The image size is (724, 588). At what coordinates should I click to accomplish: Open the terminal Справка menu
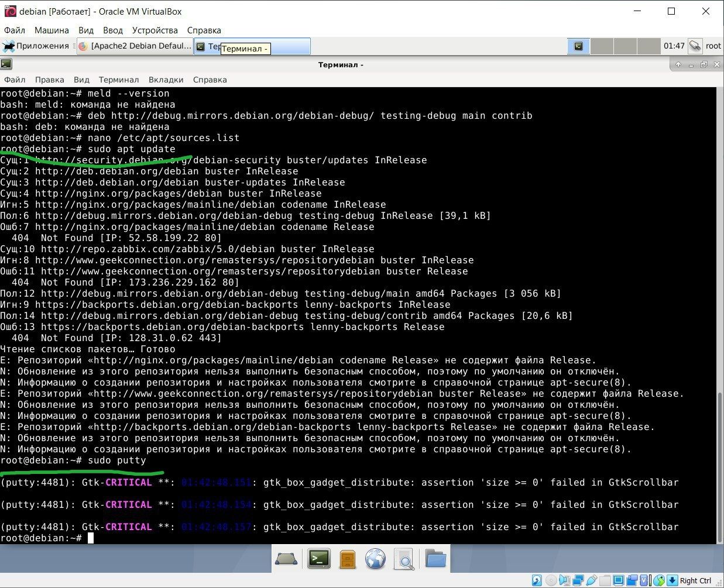(210, 80)
